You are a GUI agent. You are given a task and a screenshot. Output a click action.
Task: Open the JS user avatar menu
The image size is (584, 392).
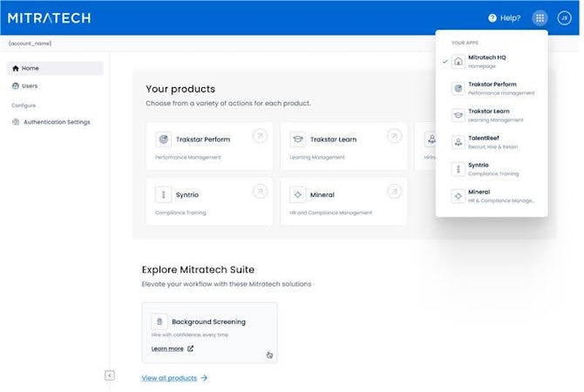564,18
